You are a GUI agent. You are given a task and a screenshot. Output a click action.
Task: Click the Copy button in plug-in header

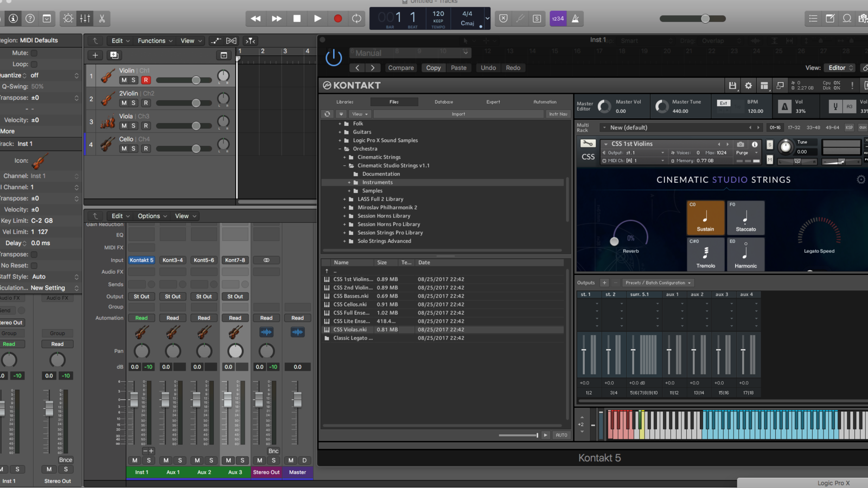click(x=433, y=68)
